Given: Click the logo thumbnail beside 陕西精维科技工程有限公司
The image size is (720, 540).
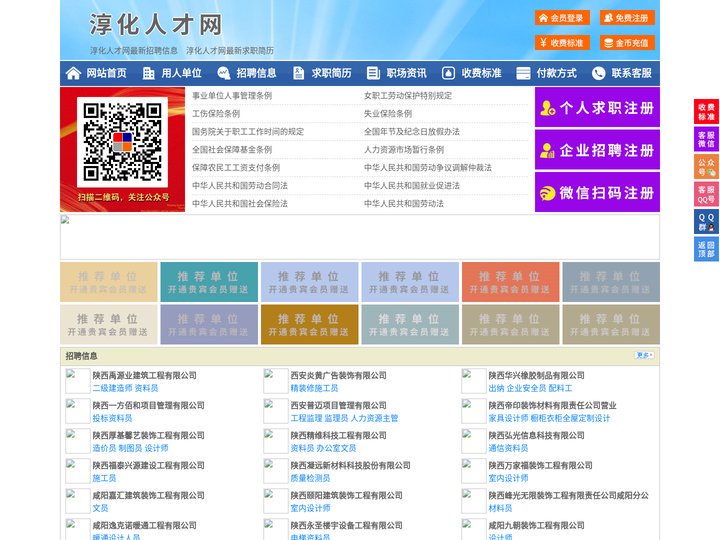Looking at the screenshot, I should point(276,441).
